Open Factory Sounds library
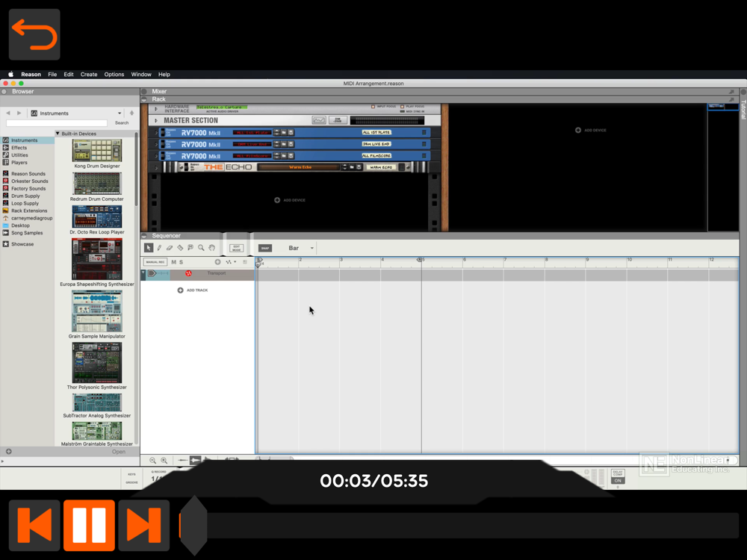The height and width of the screenshot is (560, 747). [27, 189]
